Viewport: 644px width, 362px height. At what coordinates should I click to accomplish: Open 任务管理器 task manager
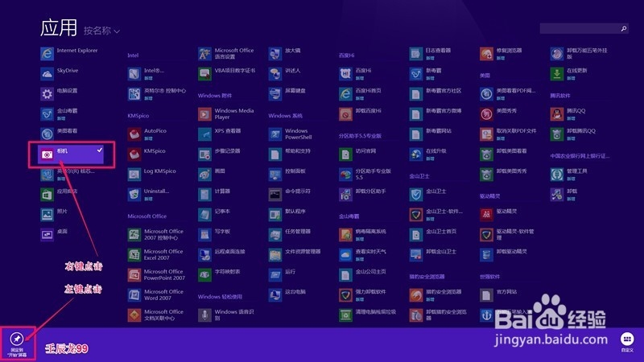pos(290,234)
